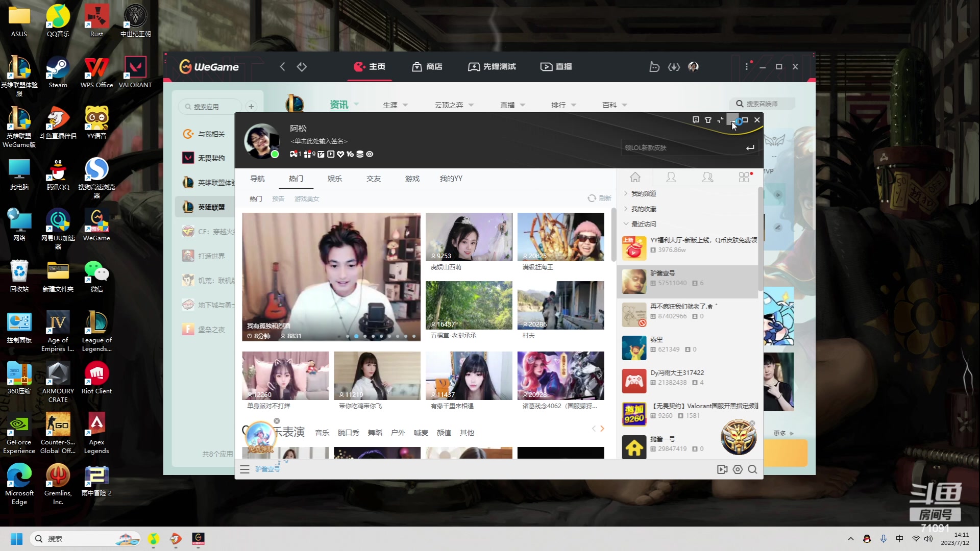The image size is (980, 551).
Task: Open the WeGame download manager icon
Action: [674, 67]
